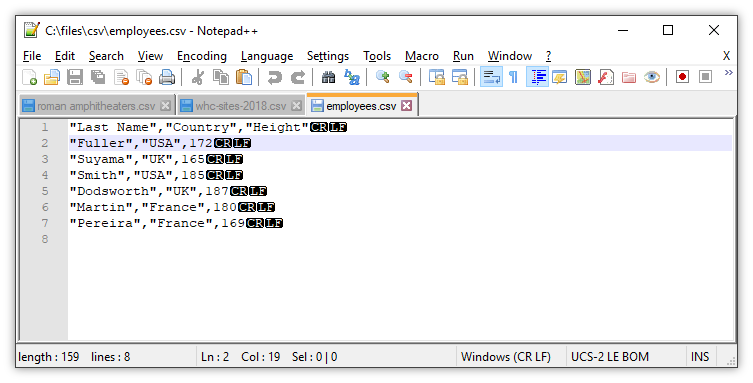Image resolution: width=753 pixels, height=383 pixels.
Task: Close the whc-sites-2018.csv tab
Action: [x=297, y=106]
